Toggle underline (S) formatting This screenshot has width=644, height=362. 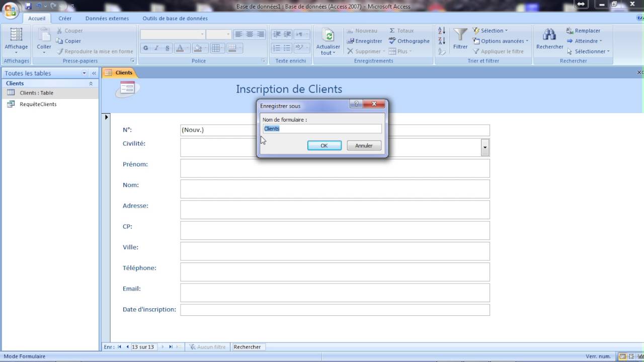click(167, 48)
